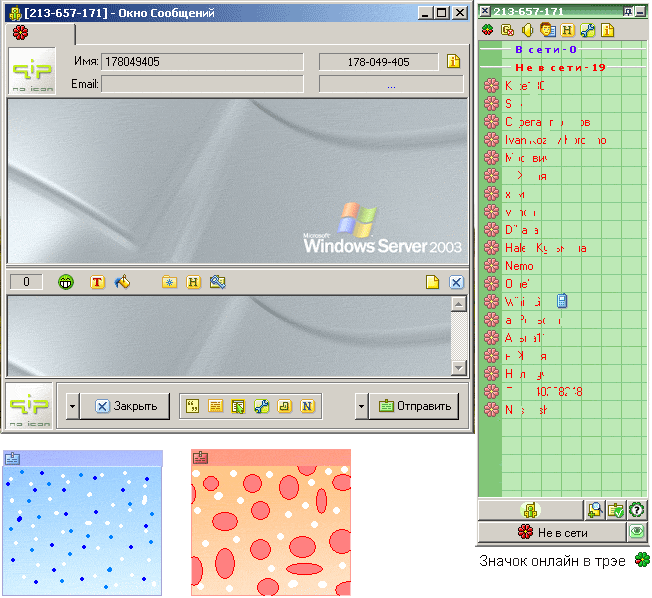This screenshot has width=652, height=598.
Task: Click the yellow folder icon above the message input
Action: click(x=169, y=282)
